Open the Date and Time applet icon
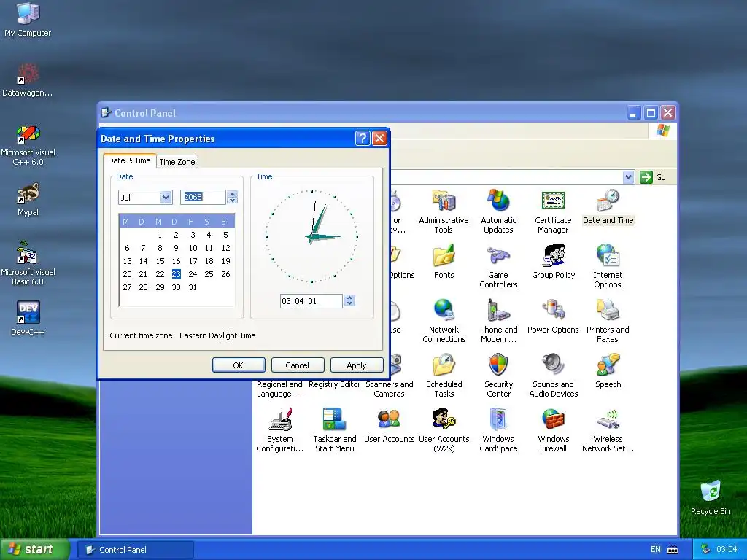747x560 pixels. 608,201
